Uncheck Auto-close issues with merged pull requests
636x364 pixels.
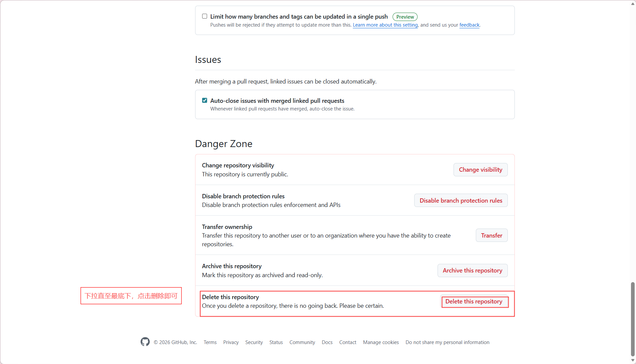(x=205, y=100)
